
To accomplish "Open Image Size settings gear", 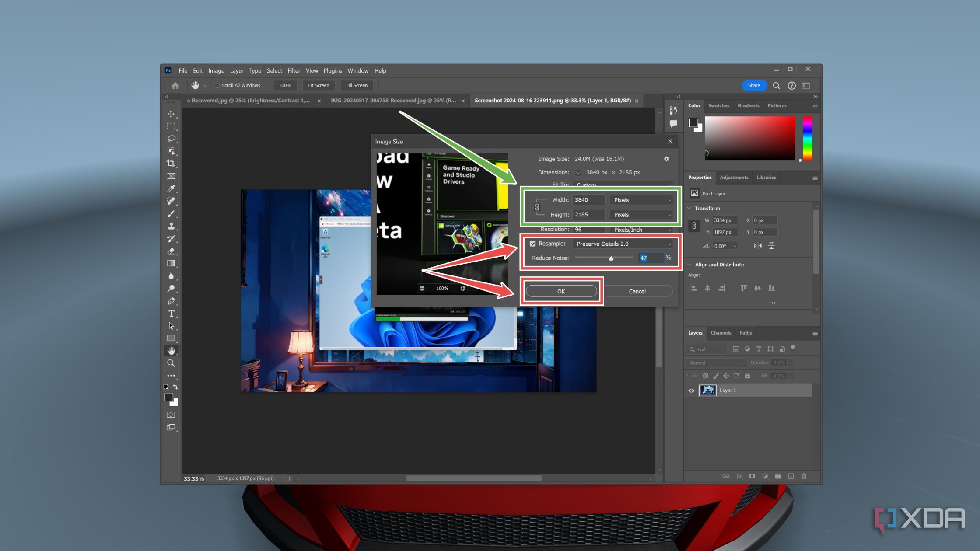I will (666, 159).
